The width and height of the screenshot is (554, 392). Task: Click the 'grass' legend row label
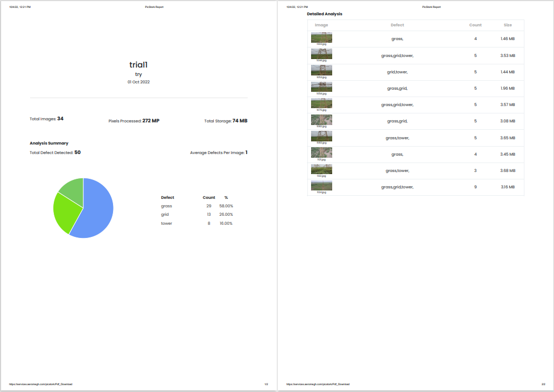point(166,206)
